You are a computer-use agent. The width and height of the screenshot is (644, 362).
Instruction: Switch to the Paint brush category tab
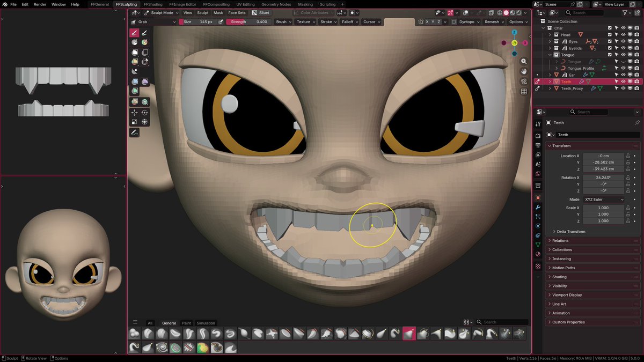click(186, 323)
